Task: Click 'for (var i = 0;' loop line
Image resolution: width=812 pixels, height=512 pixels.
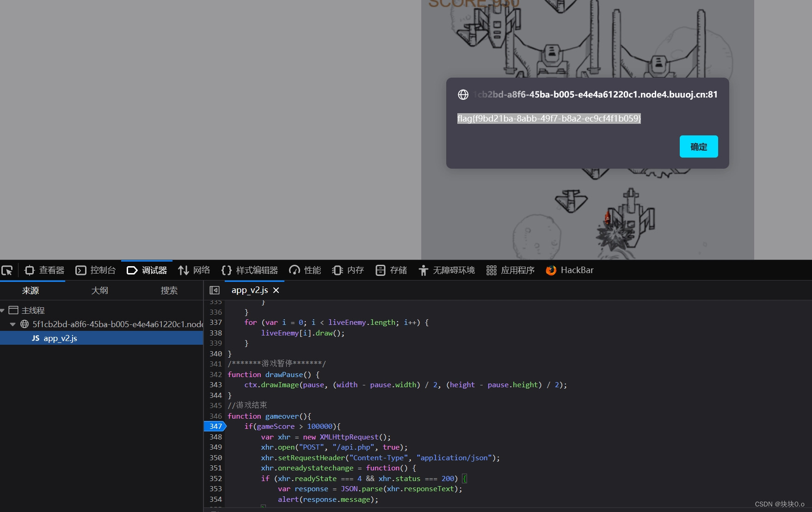Action: [337, 322]
